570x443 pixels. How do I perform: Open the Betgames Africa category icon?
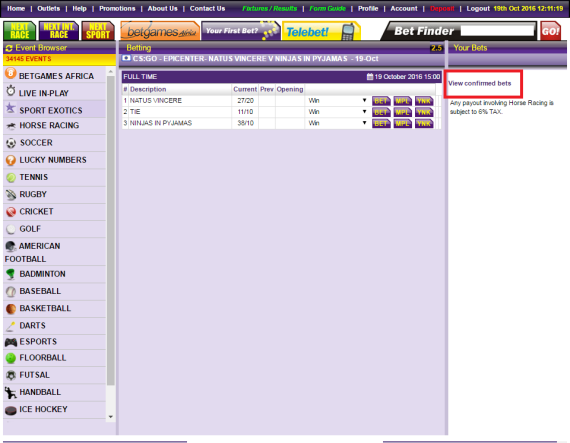11,73
